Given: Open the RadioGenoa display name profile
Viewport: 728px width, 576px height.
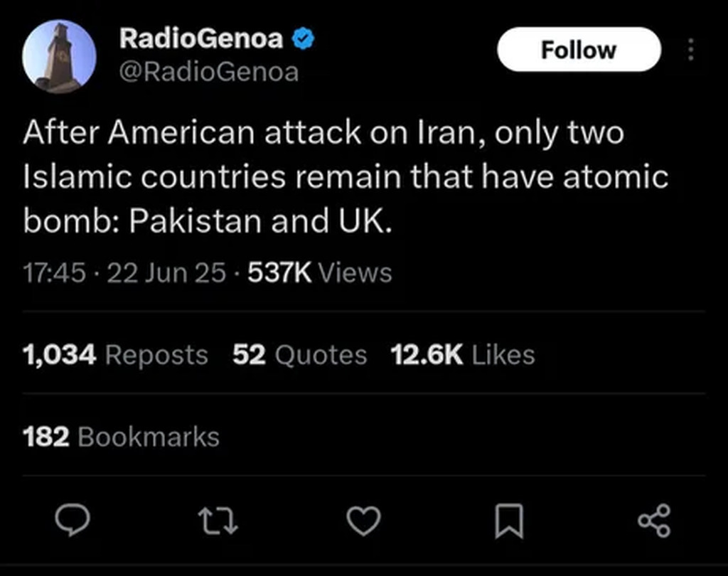Looking at the screenshot, I should (x=201, y=38).
